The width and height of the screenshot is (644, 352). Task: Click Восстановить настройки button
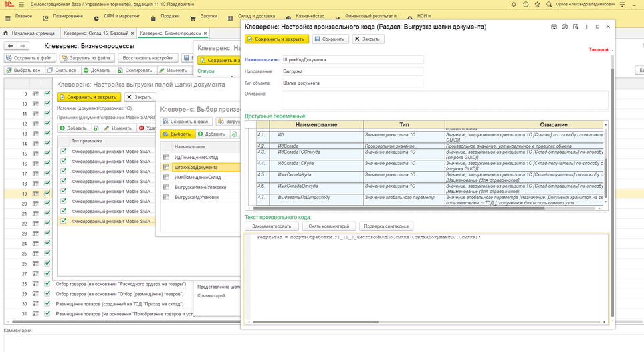point(148,58)
